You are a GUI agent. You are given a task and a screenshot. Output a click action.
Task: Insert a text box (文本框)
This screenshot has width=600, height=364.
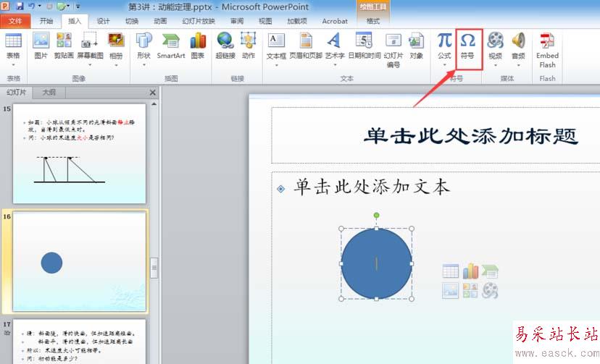pyautogui.click(x=276, y=46)
